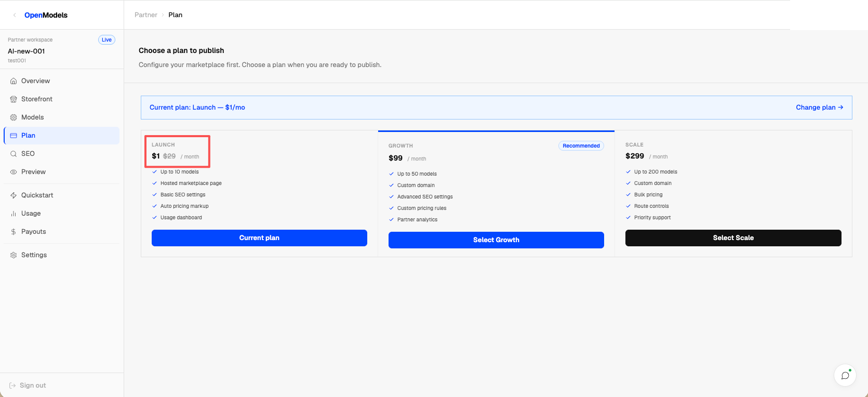Screen dimensions: 868x397
Task: Click the 'Advanced SEO settings' feature
Action: (425, 197)
